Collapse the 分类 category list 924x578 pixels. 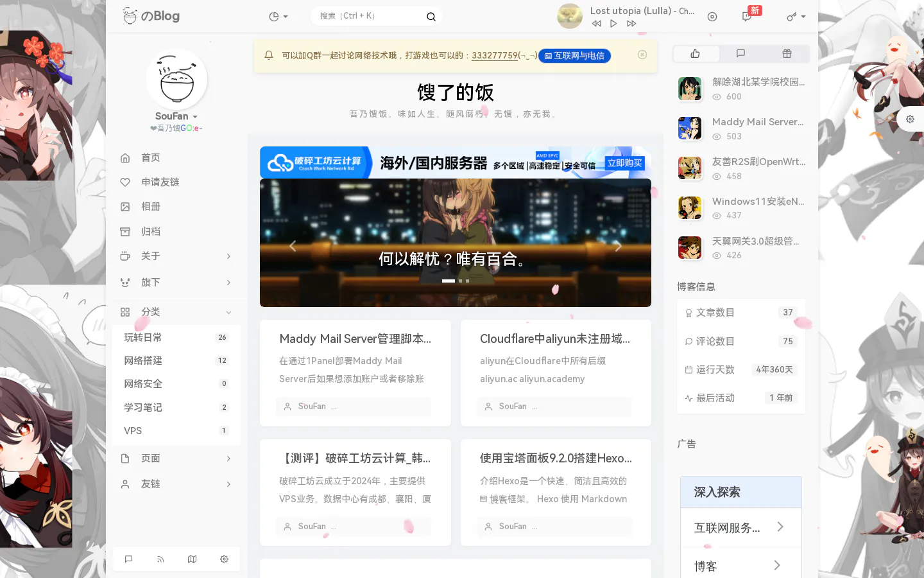pyautogui.click(x=228, y=312)
